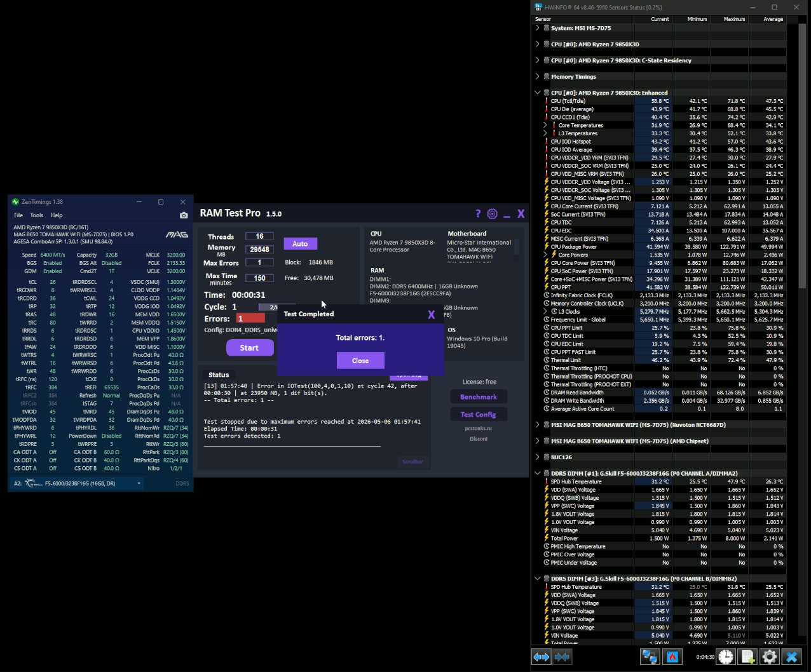The width and height of the screenshot is (811, 672).
Task: Open the pcstonks.ru link
Action: pos(479,428)
